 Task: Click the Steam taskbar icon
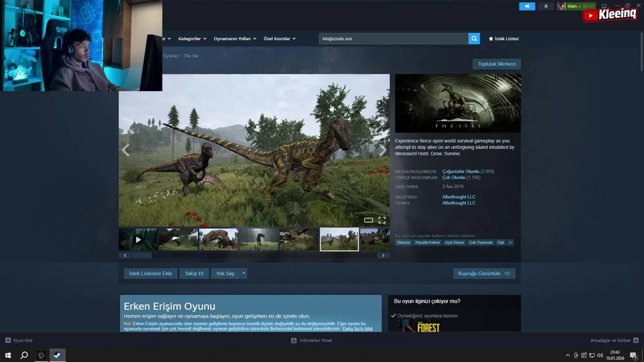(57, 355)
